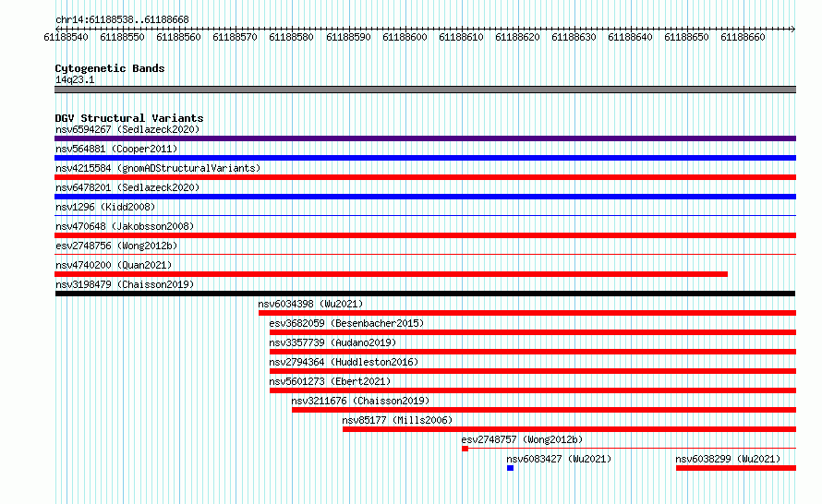This screenshot has width=822, height=504.
Task: Click the purple nsv6594267 variant bar
Action: click(425, 138)
